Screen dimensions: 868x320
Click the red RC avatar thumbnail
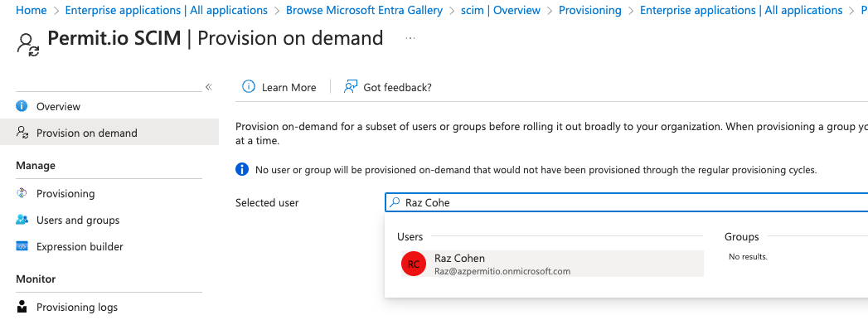[414, 264]
